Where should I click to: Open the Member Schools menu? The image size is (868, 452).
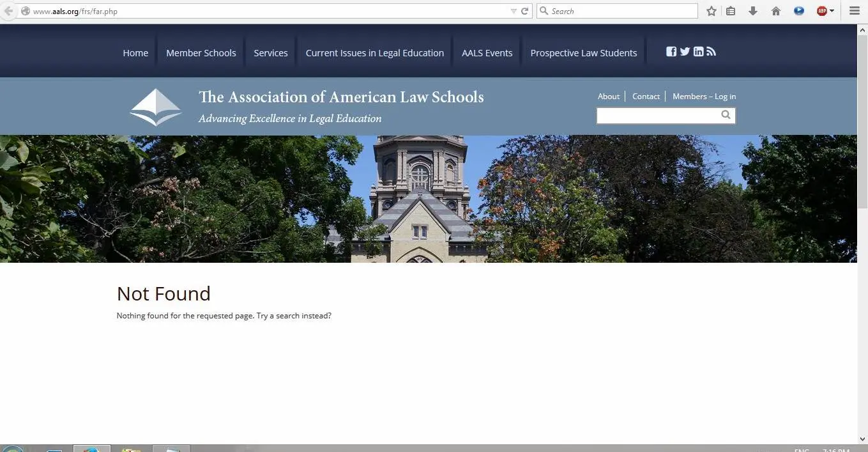[201, 53]
